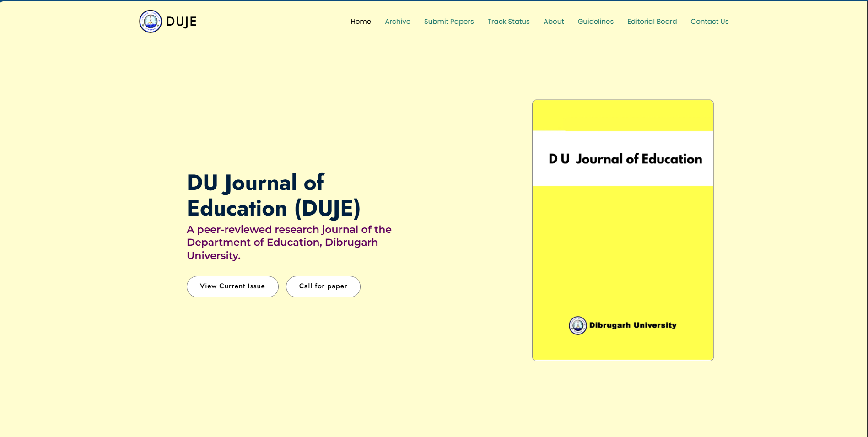
Task: Open the Submit Papers page
Action: click(448, 22)
